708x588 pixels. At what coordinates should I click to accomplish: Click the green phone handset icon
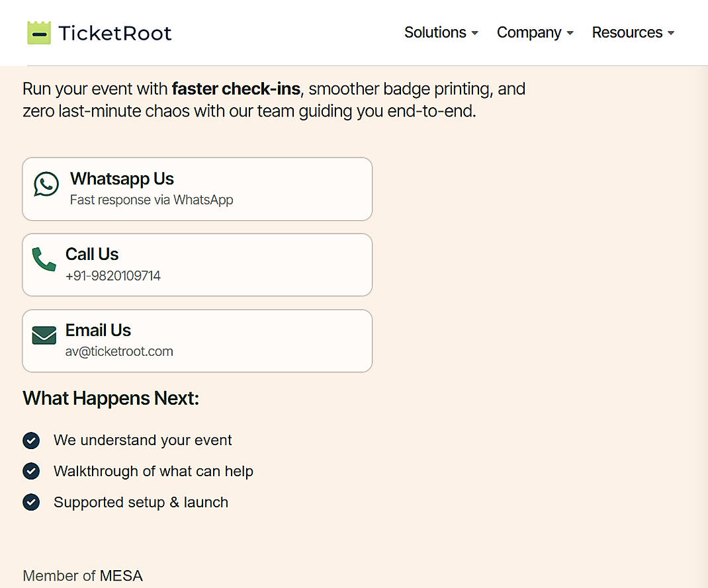pos(44,259)
